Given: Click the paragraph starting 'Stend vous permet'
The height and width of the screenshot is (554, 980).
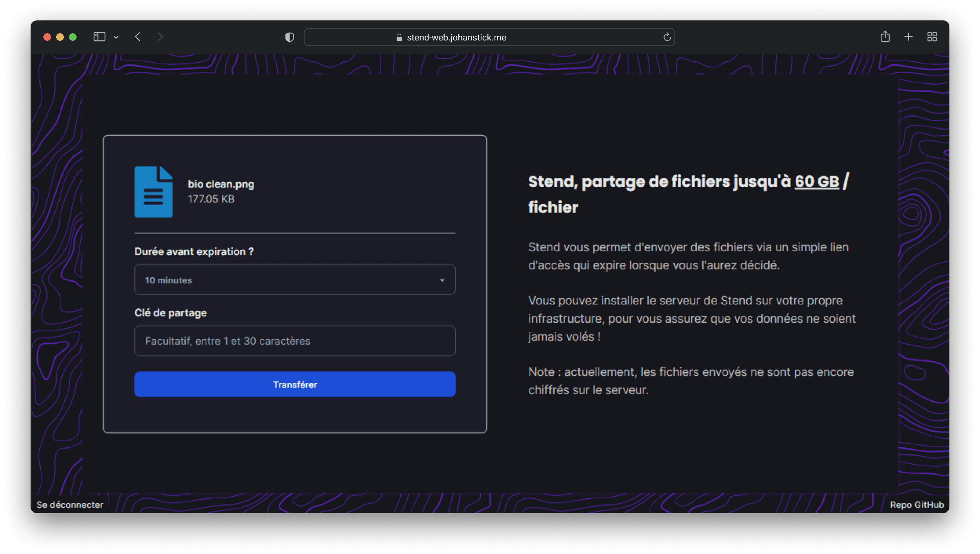Looking at the screenshot, I should [689, 256].
